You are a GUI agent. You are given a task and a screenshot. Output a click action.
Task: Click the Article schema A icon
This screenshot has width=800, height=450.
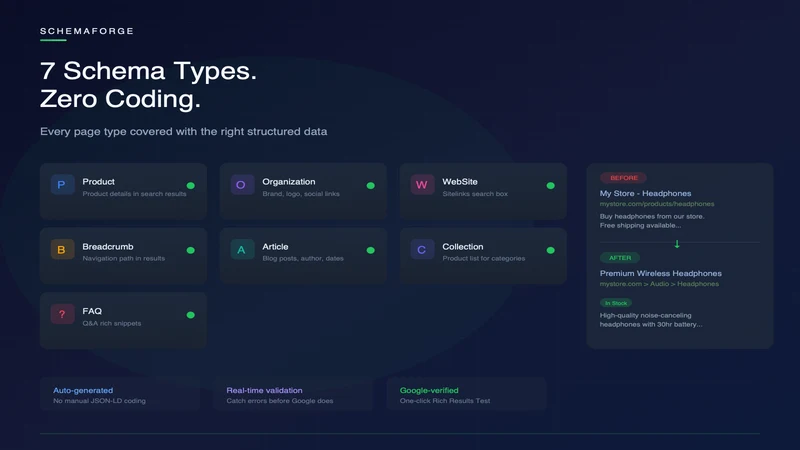[242, 249]
